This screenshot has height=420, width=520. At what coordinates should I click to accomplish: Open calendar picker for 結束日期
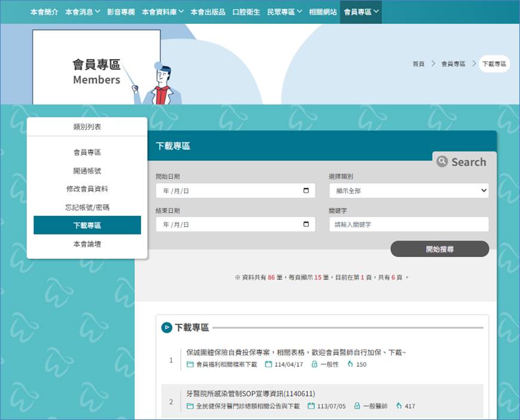(x=306, y=224)
